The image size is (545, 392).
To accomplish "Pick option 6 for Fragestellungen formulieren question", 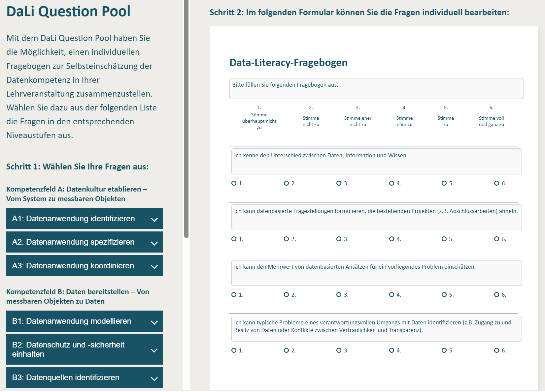I will tap(497, 239).
